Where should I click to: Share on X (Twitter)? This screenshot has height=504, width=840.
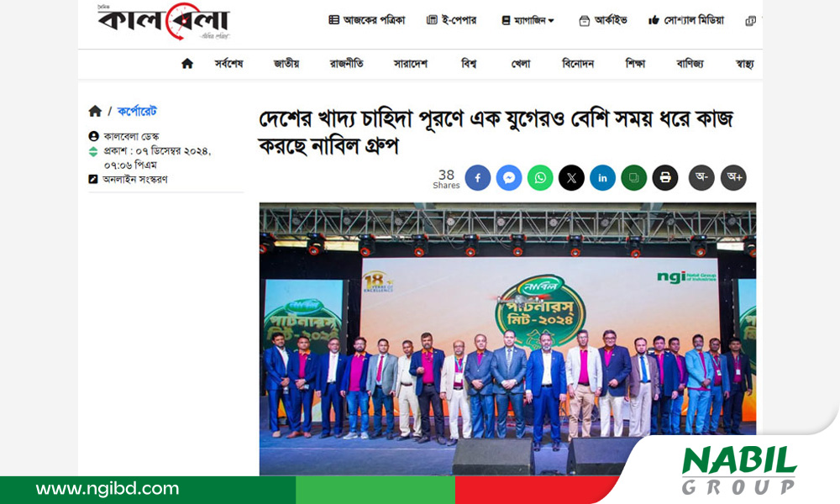coord(571,178)
